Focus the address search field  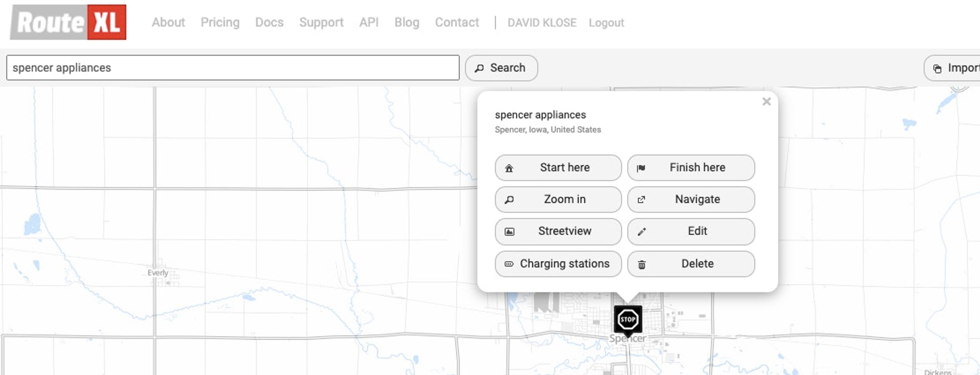(233, 68)
